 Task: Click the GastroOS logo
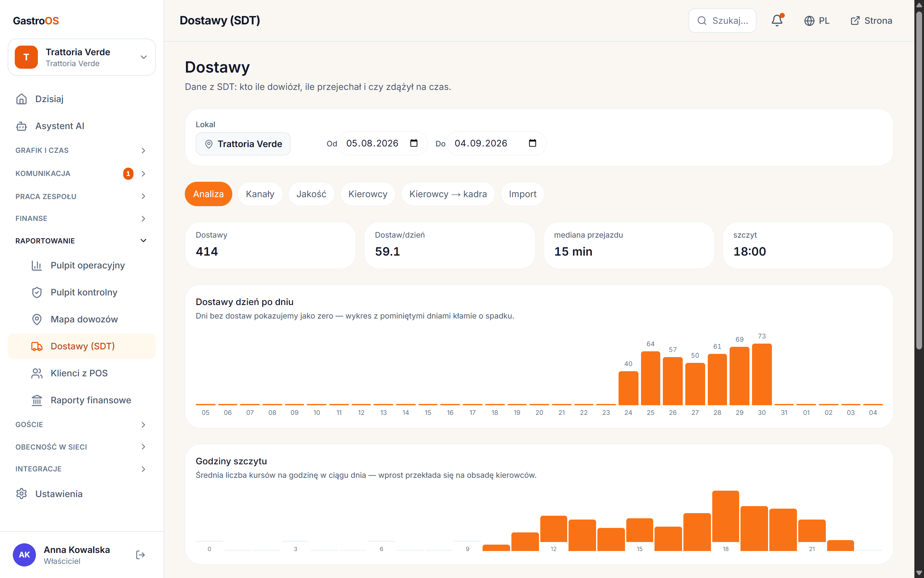pos(36,21)
